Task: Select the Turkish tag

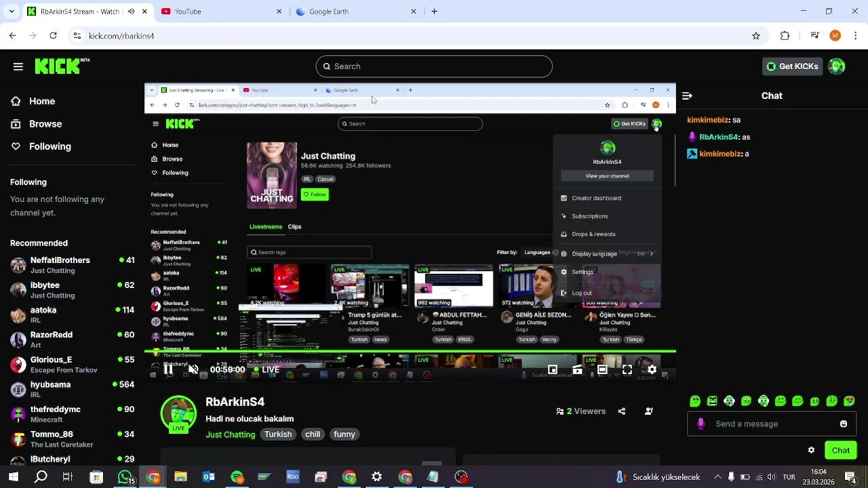Action: pyautogui.click(x=278, y=434)
